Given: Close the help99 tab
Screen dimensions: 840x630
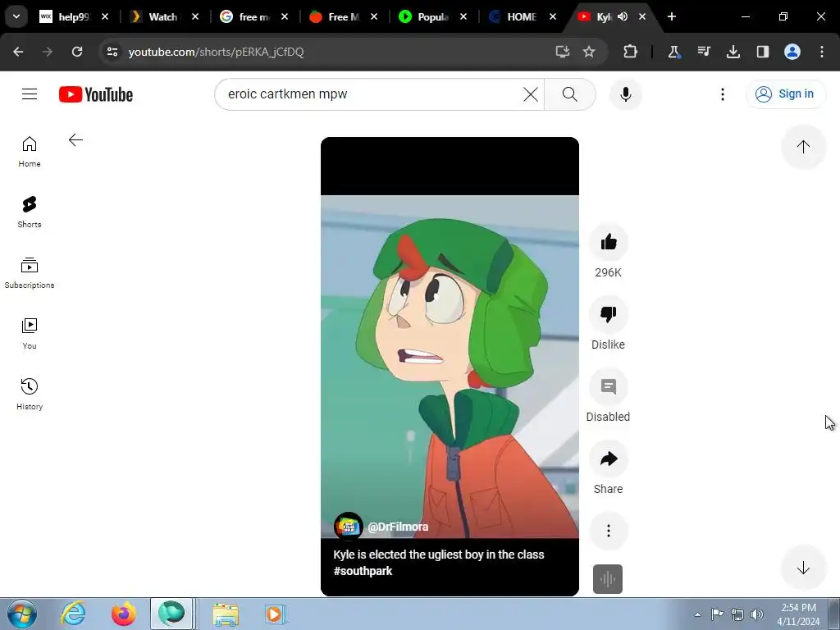Looking at the screenshot, I should 105,16.
